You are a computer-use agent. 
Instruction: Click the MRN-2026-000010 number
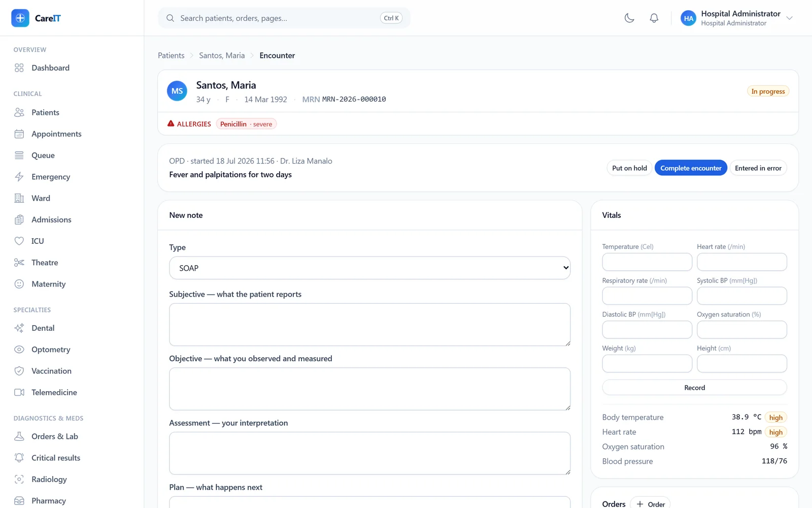point(354,99)
